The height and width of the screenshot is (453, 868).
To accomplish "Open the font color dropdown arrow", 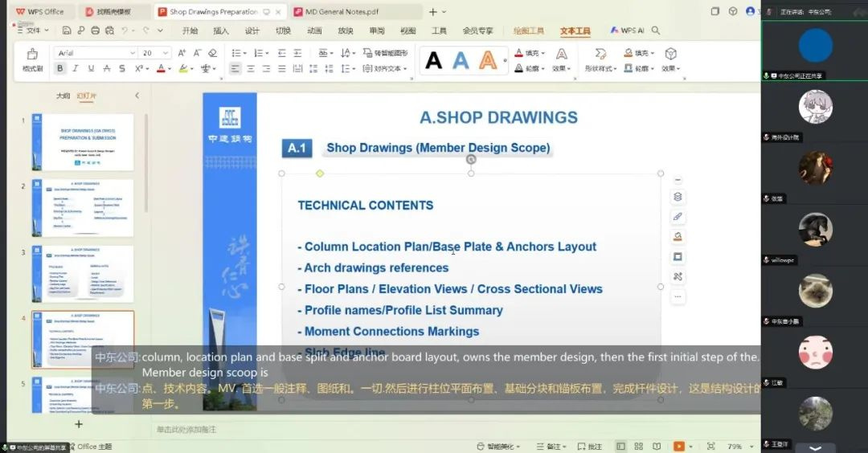I will pos(170,68).
